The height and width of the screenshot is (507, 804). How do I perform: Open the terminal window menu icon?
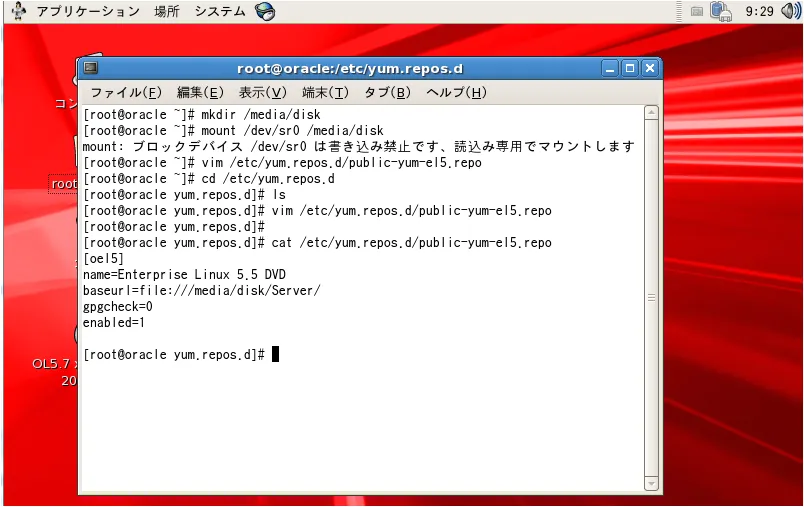tap(91, 68)
